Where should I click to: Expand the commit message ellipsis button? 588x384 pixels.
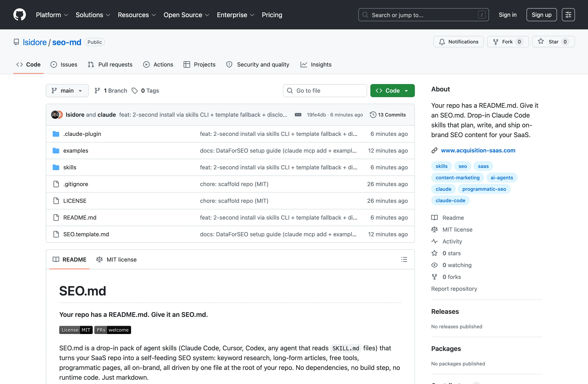point(298,115)
